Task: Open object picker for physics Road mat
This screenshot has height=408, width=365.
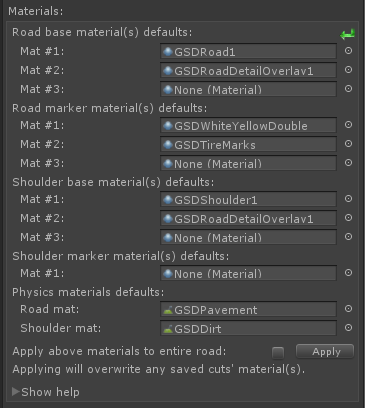Action: pos(348,309)
